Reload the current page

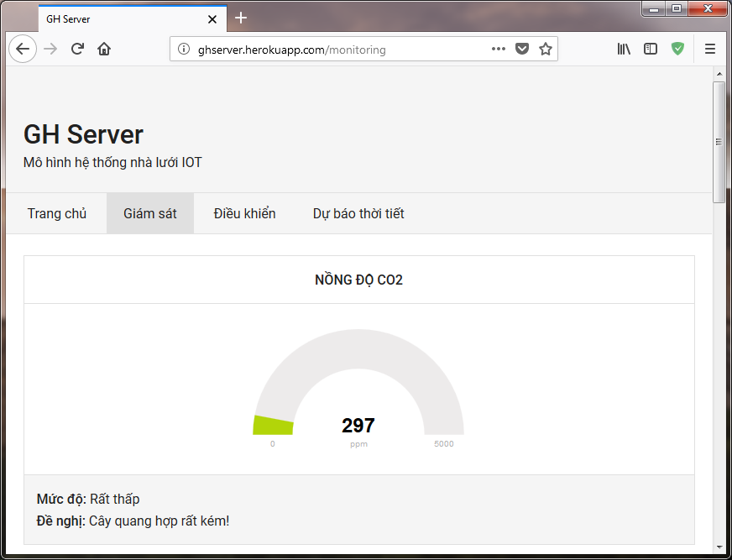[x=77, y=49]
